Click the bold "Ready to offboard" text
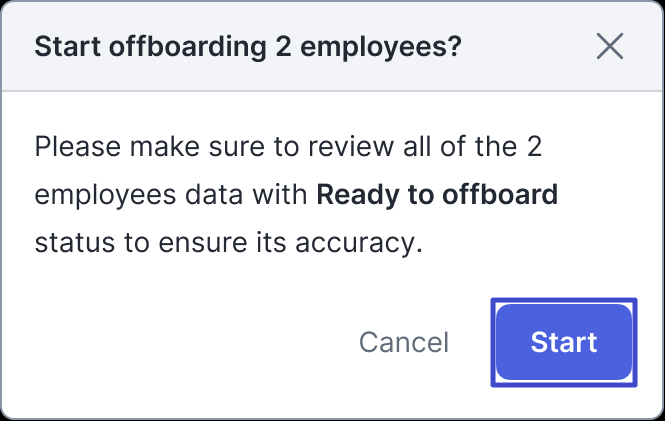This screenshot has width=665, height=421. point(437,195)
